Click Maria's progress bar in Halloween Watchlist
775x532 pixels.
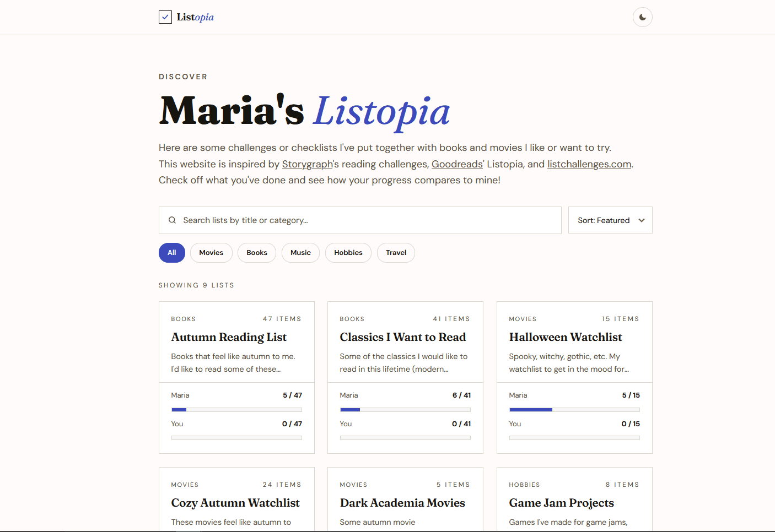[x=574, y=410]
